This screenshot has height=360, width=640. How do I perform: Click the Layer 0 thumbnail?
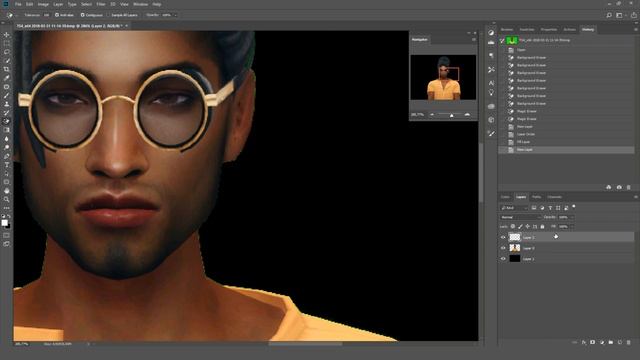(x=515, y=248)
